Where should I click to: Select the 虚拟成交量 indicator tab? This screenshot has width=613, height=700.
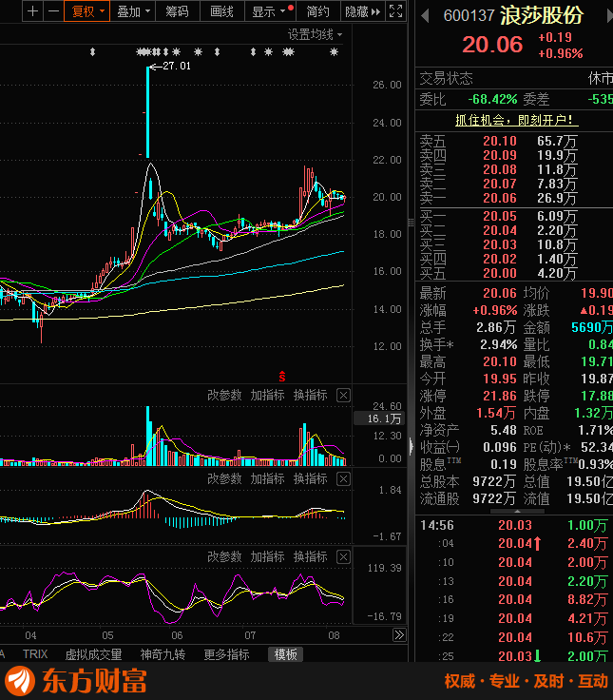coord(94,654)
